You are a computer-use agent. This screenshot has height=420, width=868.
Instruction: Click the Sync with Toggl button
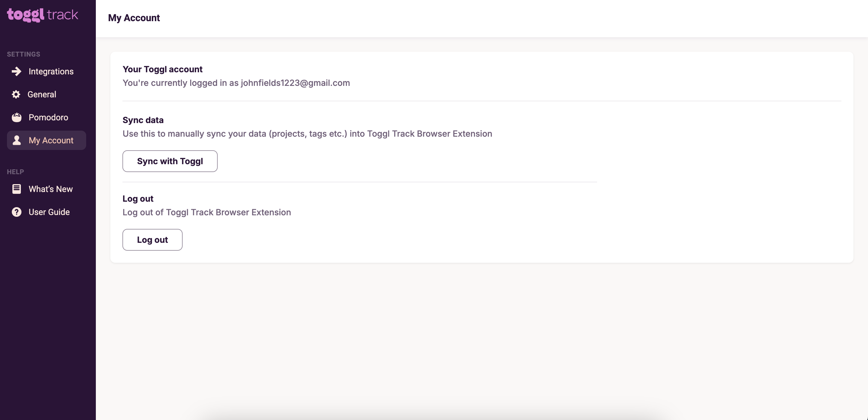[170, 161]
